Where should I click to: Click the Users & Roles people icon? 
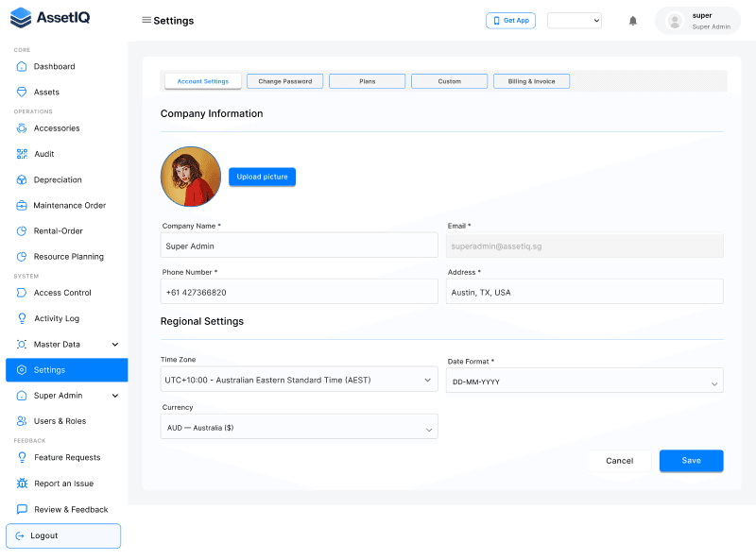tap(22, 421)
